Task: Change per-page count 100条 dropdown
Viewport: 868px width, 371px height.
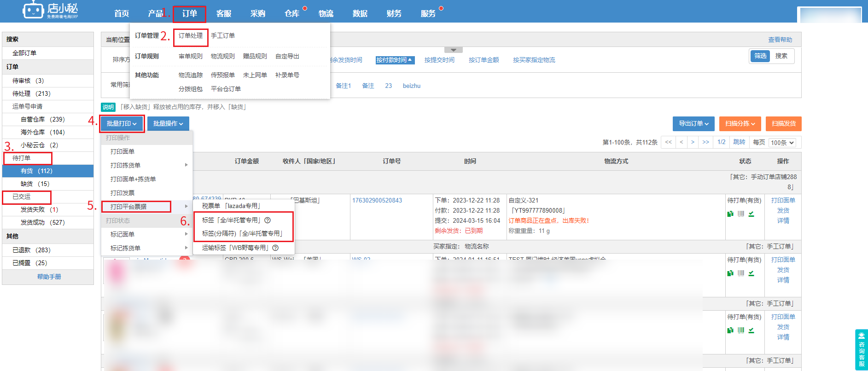Action: pyautogui.click(x=782, y=143)
